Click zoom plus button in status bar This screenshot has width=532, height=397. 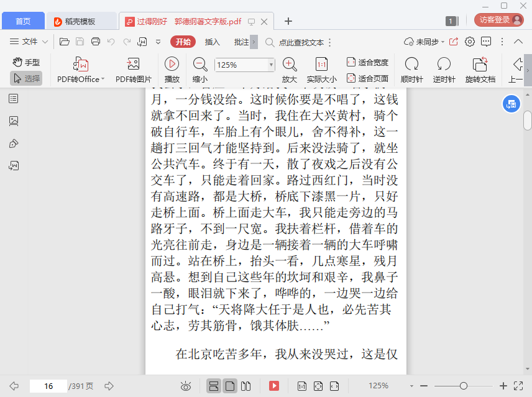pos(503,386)
